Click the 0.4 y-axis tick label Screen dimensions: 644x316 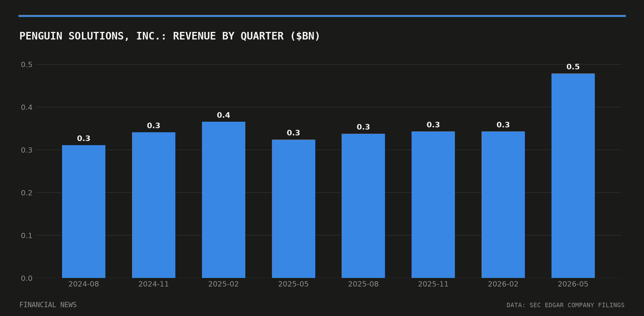[27, 107]
